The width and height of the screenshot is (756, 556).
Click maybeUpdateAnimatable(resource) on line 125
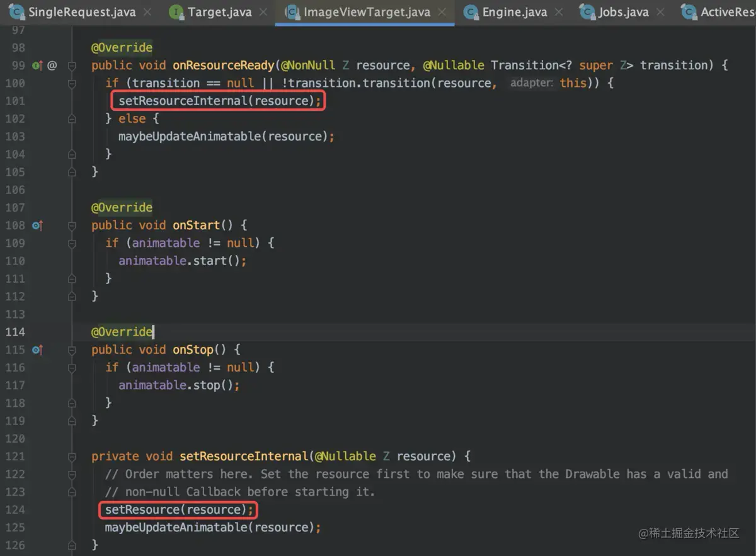(x=213, y=527)
